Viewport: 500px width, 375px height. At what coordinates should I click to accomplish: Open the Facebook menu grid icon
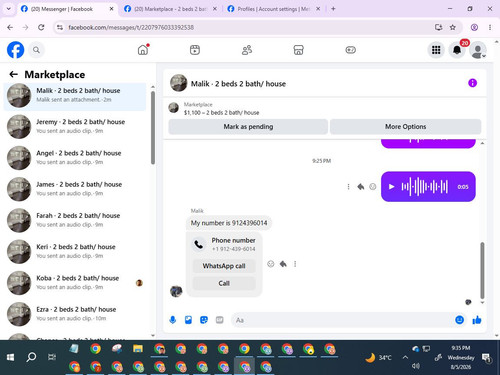click(436, 50)
